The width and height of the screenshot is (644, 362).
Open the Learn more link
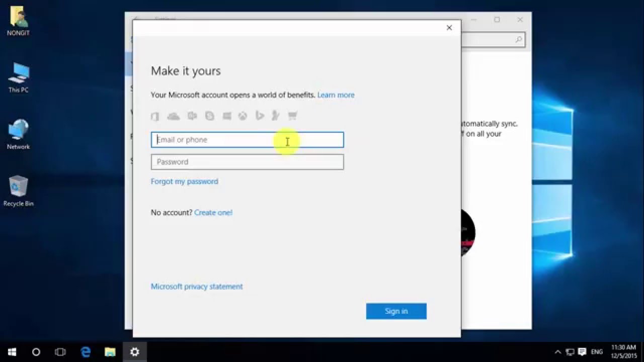pos(336,95)
